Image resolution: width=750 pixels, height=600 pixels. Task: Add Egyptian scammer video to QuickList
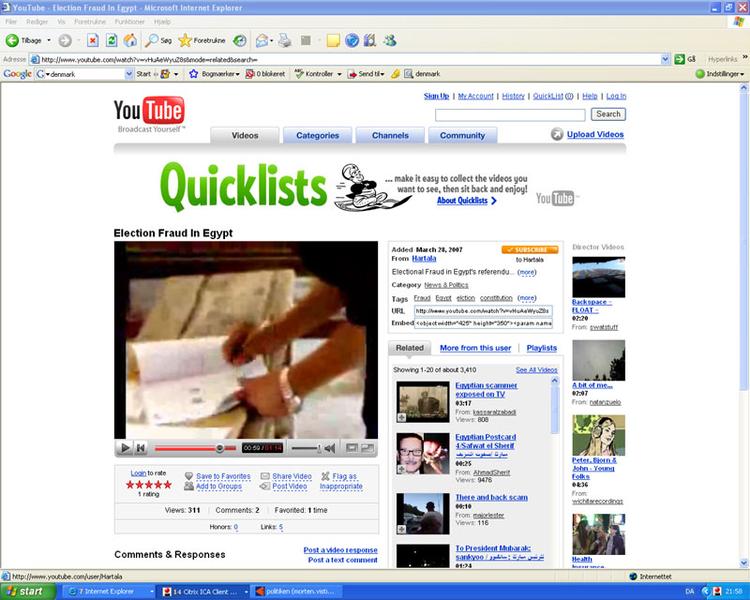click(402, 418)
